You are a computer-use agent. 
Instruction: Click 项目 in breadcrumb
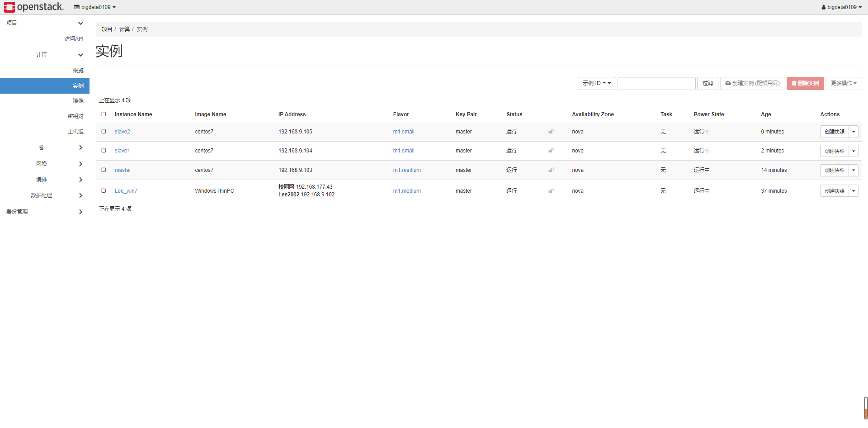107,29
